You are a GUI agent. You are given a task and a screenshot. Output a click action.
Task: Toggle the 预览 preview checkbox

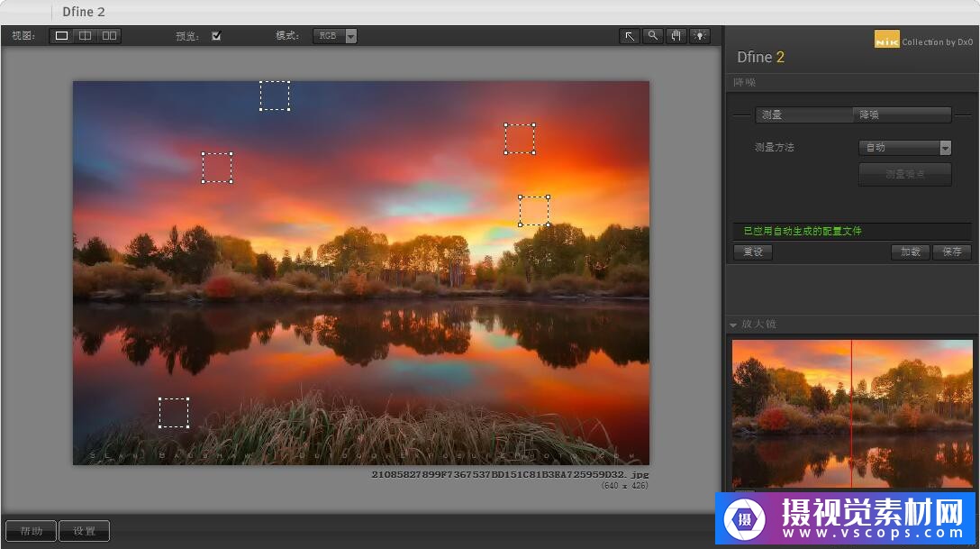coord(216,36)
